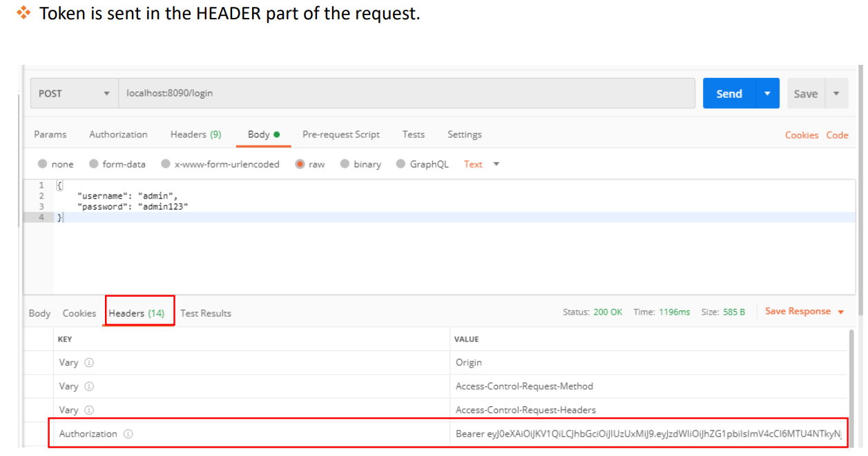Click the request URL input field

[406, 93]
